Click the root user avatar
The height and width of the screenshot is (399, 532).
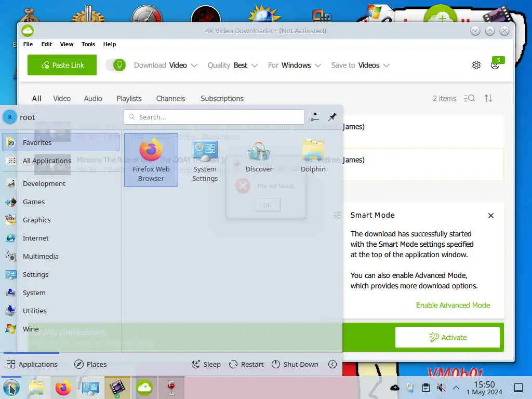(x=10, y=117)
